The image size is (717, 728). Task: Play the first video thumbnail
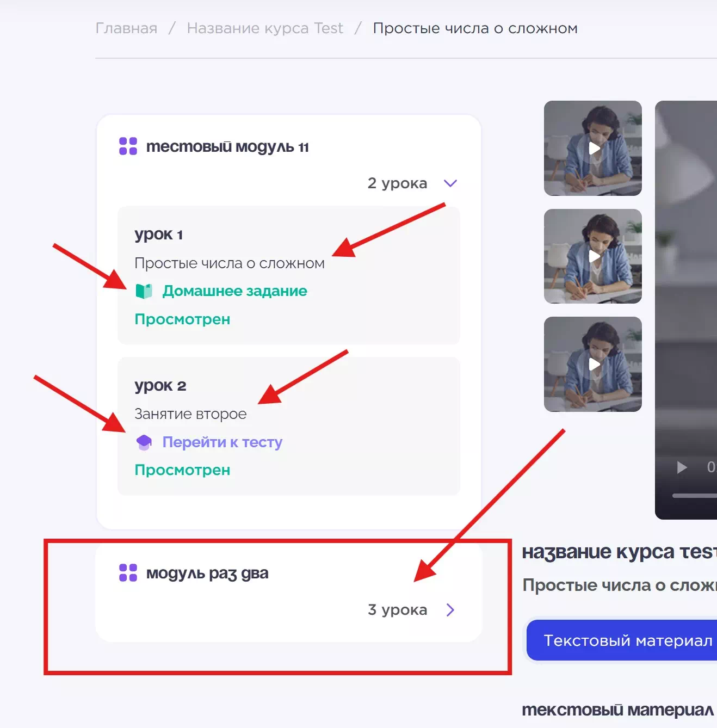click(x=593, y=148)
